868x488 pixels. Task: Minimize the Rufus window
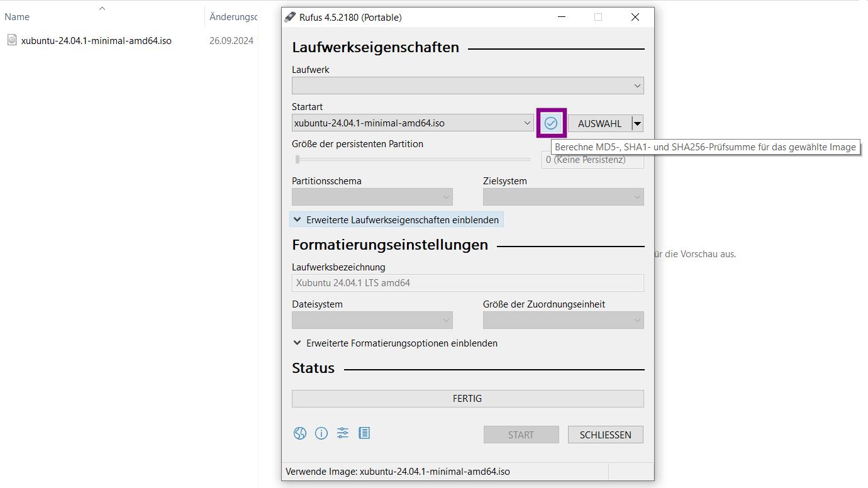[x=561, y=17]
